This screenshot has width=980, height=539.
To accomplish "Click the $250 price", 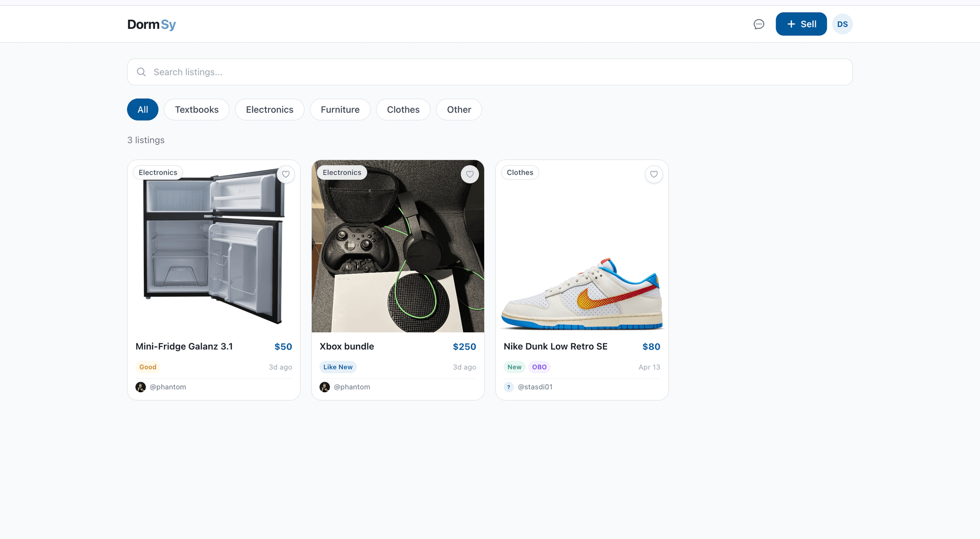I will pyautogui.click(x=465, y=347).
